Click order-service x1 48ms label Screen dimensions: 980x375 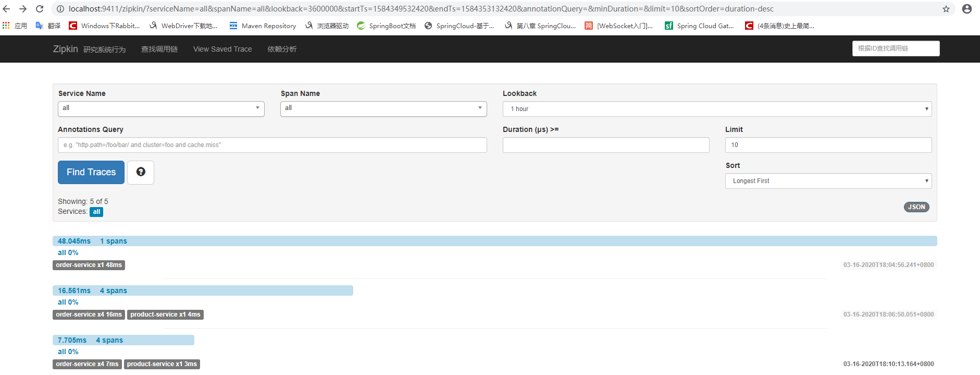(89, 265)
